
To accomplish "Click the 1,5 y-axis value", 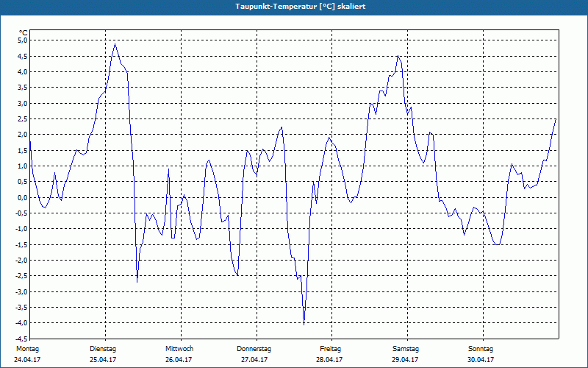I will point(22,150).
